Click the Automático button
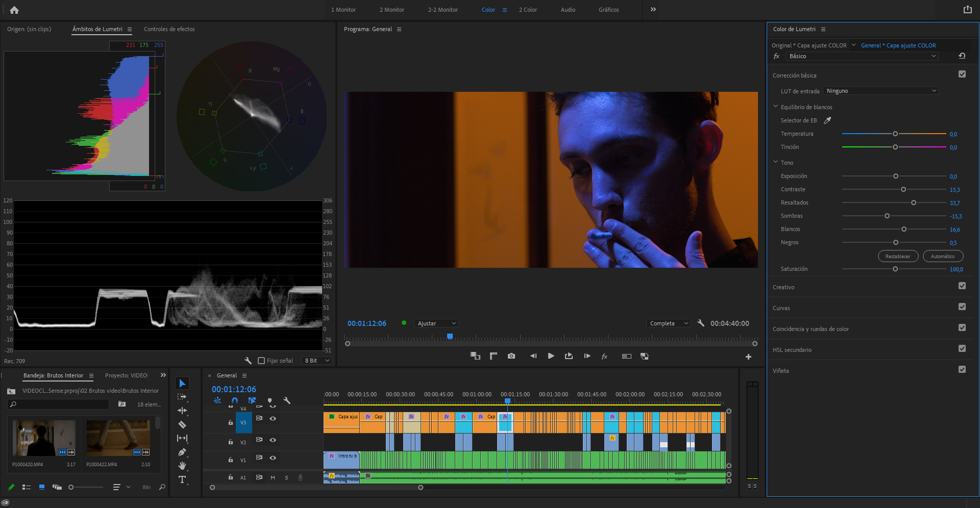 pyautogui.click(x=942, y=256)
